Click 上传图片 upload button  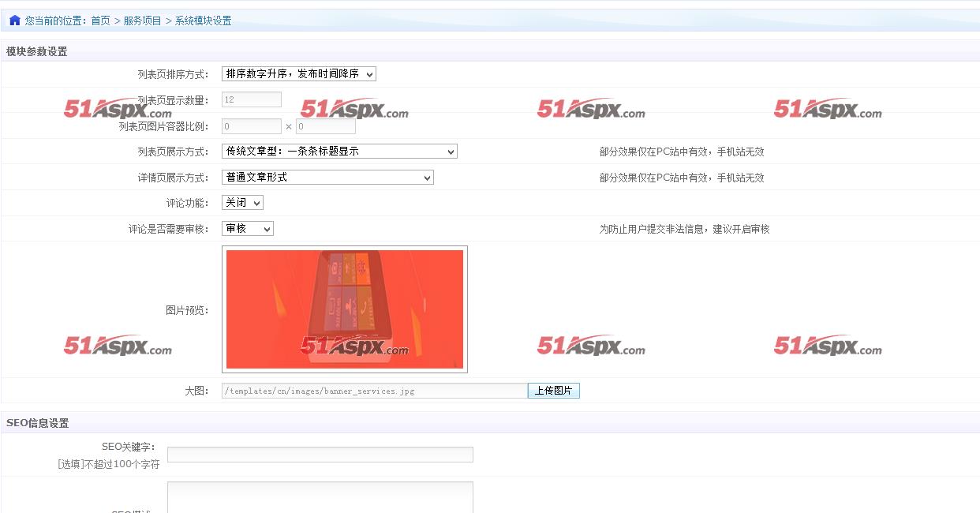click(x=554, y=391)
